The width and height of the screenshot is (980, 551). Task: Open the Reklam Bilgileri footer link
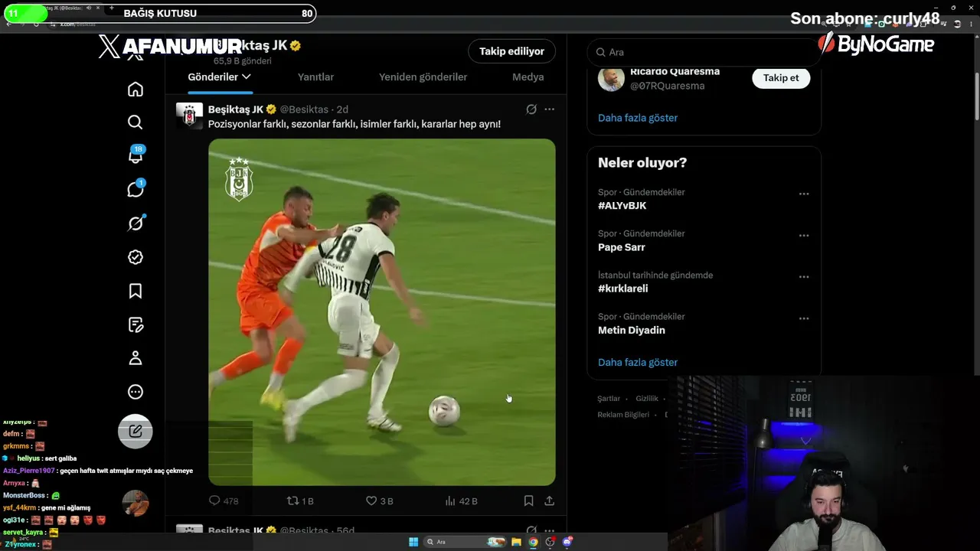[623, 415]
